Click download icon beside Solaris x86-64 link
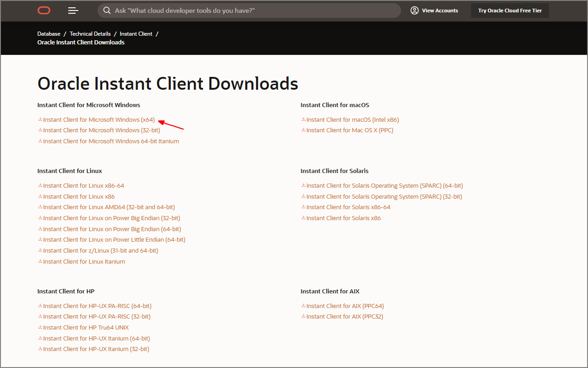 [303, 207]
